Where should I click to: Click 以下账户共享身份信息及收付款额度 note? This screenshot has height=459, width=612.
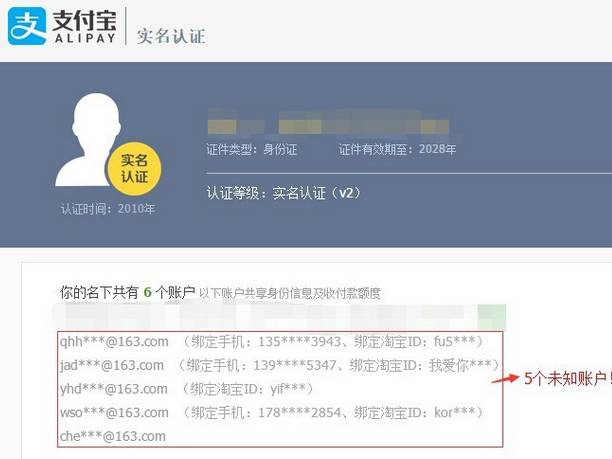click(290, 293)
